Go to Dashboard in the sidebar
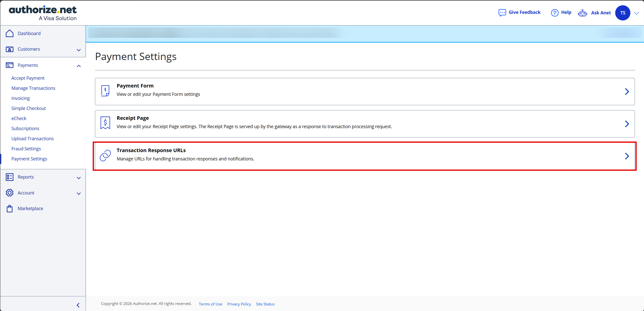Viewport: 644px width, 311px height. point(29,33)
